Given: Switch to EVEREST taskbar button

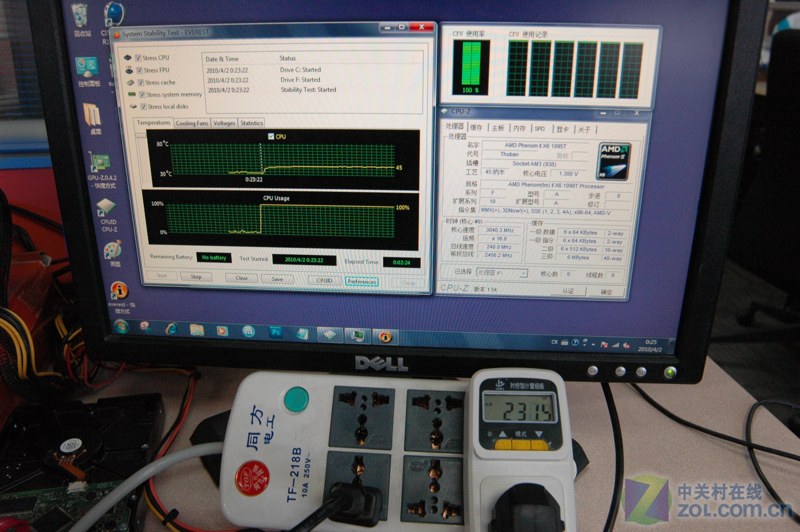Looking at the screenshot, I should (x=386, y=337).
